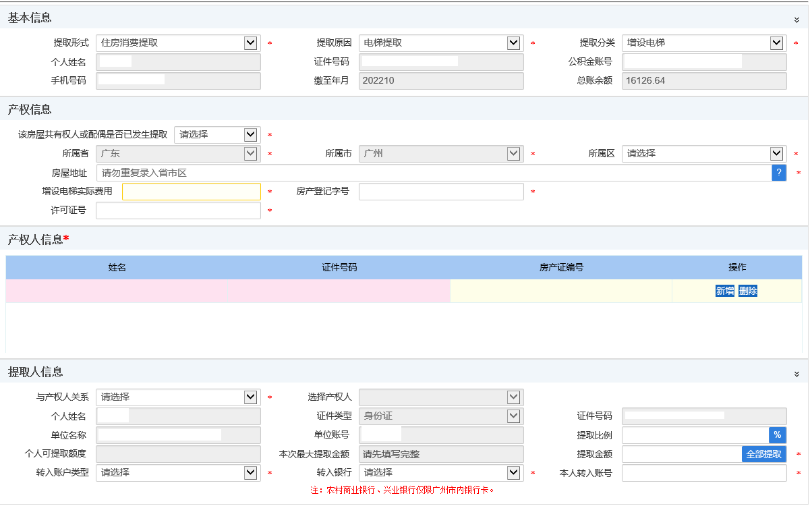Click the 房产登记字号 input field
Image resolution: width=812 pixels, height=506 pixels.
[441, 192]
